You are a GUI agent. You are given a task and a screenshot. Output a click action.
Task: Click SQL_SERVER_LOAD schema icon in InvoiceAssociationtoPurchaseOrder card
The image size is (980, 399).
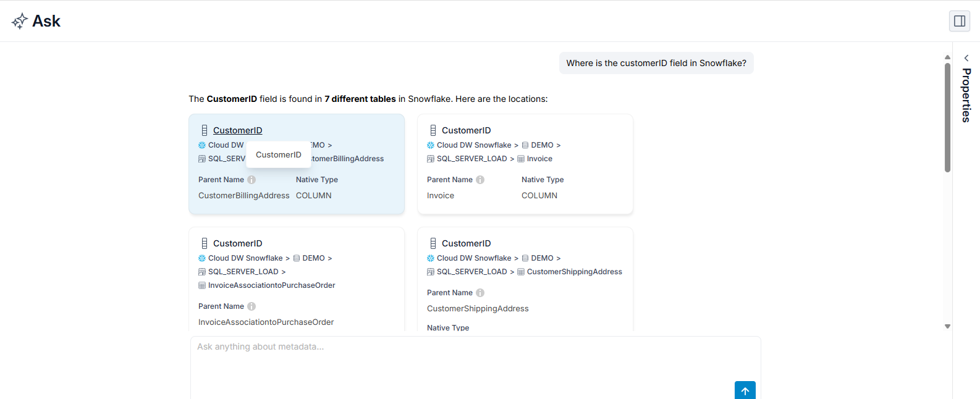click(202, 272)
